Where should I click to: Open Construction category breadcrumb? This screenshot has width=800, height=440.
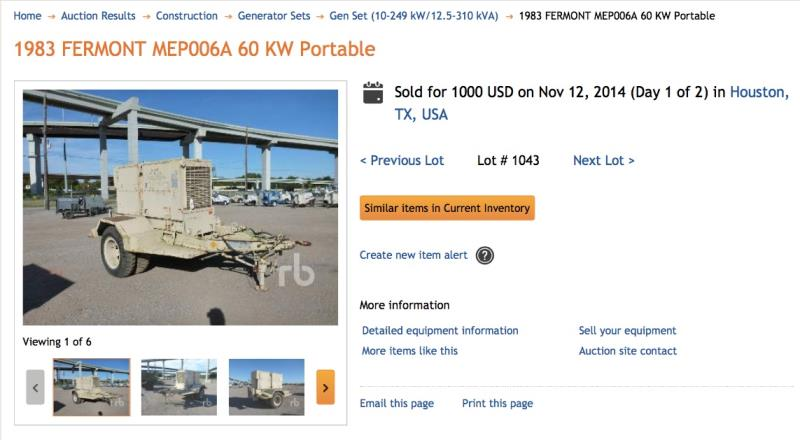tap(187, 16)
